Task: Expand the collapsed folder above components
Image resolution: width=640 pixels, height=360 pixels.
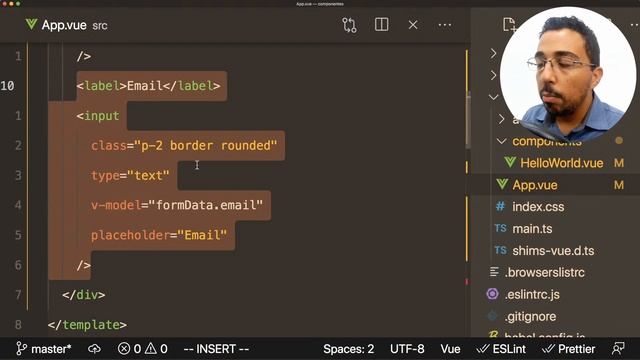Action: (x=501, y=119)
